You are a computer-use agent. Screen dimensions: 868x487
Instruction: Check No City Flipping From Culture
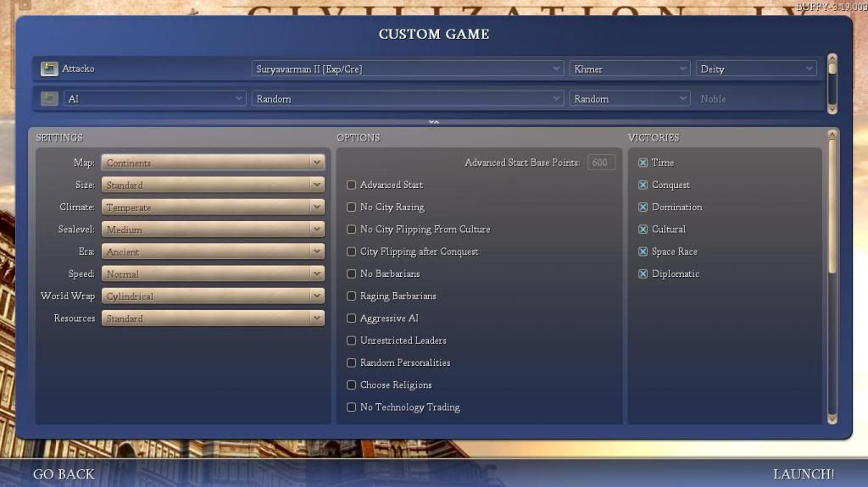click(x=351, y=230)
